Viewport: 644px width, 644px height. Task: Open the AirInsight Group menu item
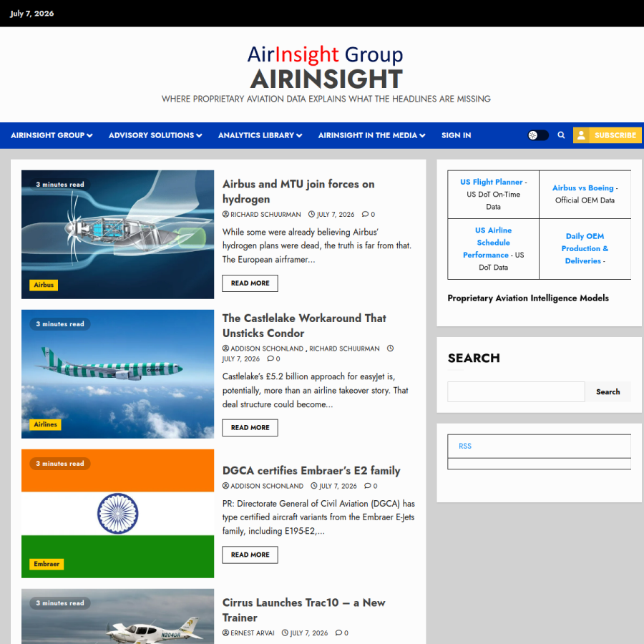tap(48, 135)
